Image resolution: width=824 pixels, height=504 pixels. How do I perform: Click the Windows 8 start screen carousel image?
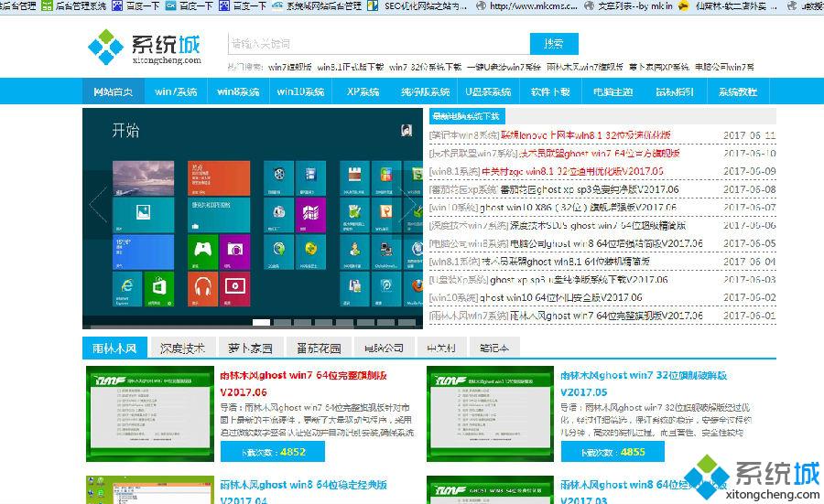[x=253, y=219]
